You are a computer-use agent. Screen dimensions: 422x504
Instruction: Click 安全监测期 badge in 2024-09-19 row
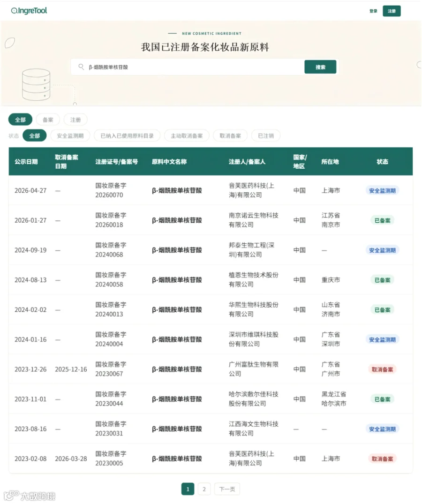[x=382, y=250]
